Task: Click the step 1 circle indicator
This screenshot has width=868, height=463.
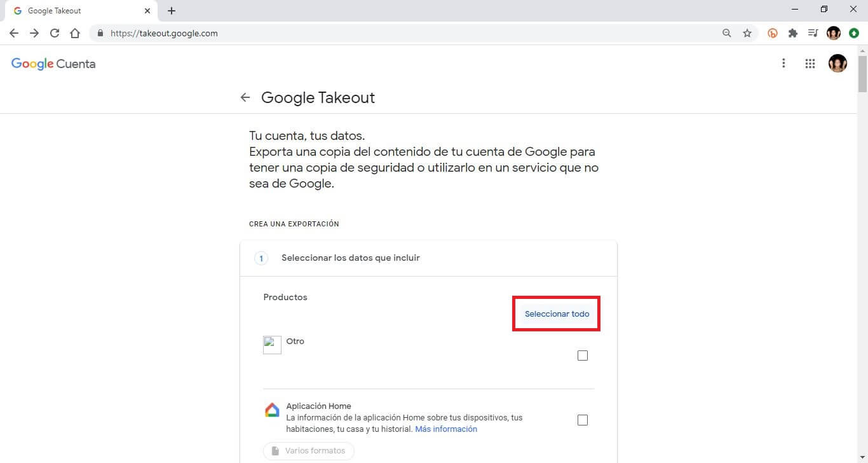Action: (261, 258)
